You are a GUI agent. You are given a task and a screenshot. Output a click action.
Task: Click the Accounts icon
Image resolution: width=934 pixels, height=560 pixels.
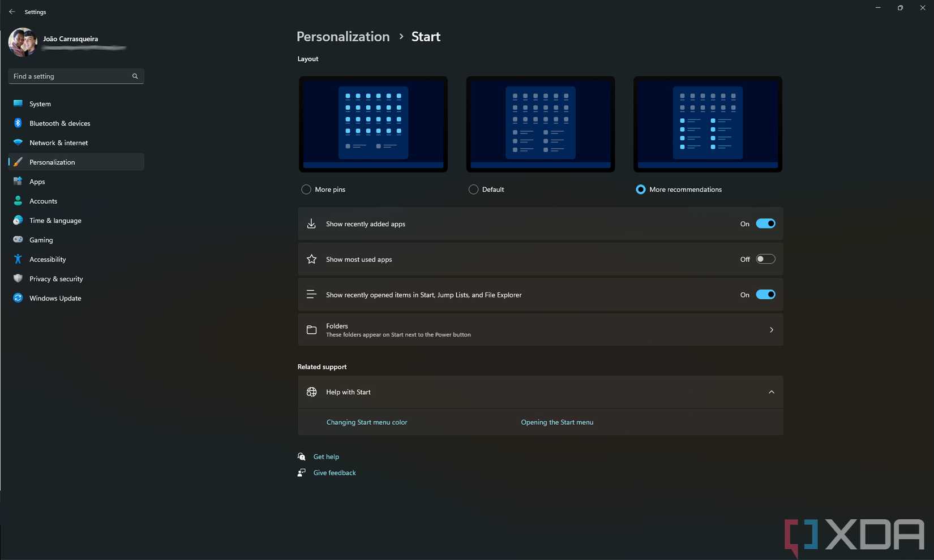pos(18,201)
